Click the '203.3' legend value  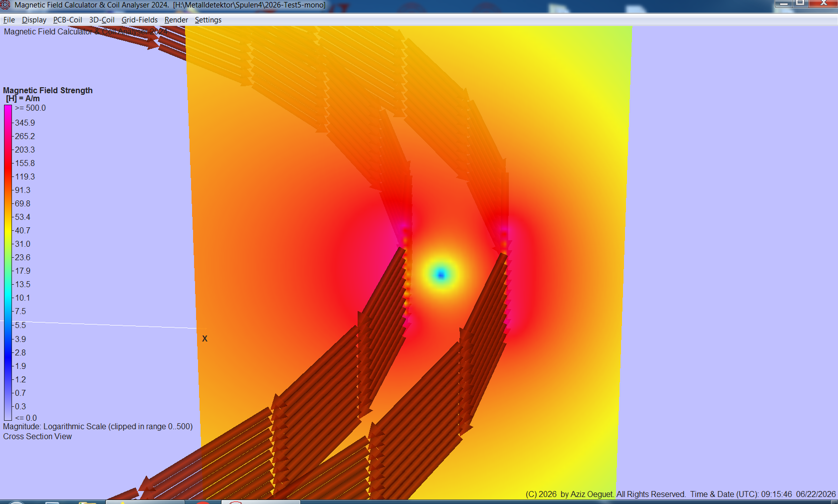25,150
